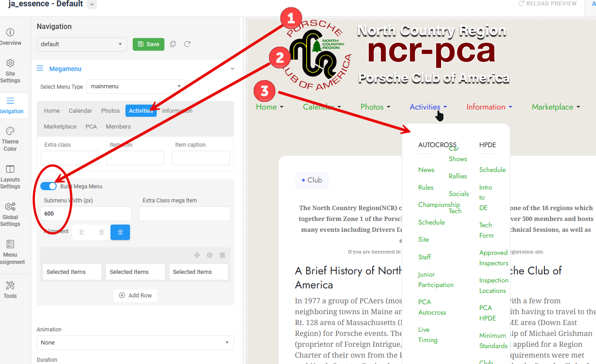This screenshot has width=596, height=364.
Task: Open the Approved Inspectors link
Action: coord(494,258)
